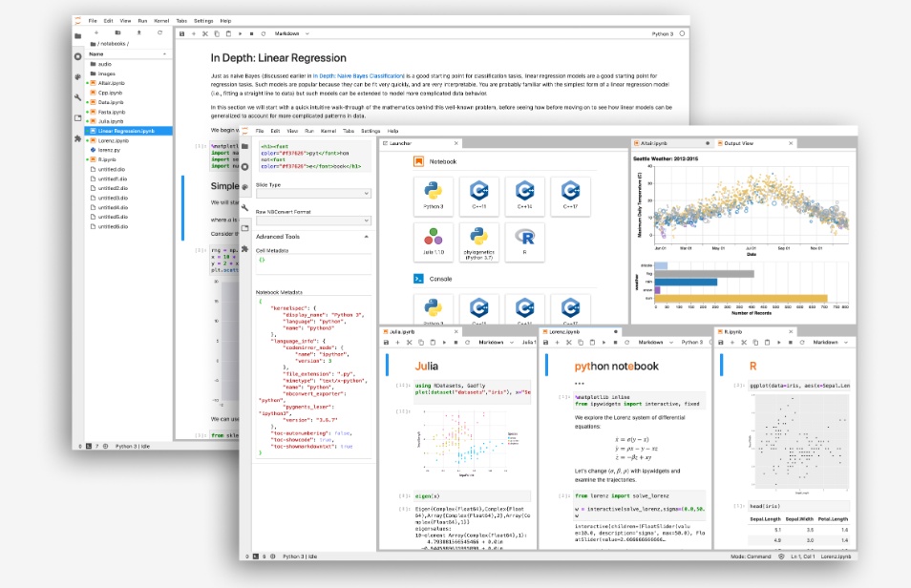Click wrench notebook tools icon in back window
Screen dimensions: 911x588
(x=78, y=97)
